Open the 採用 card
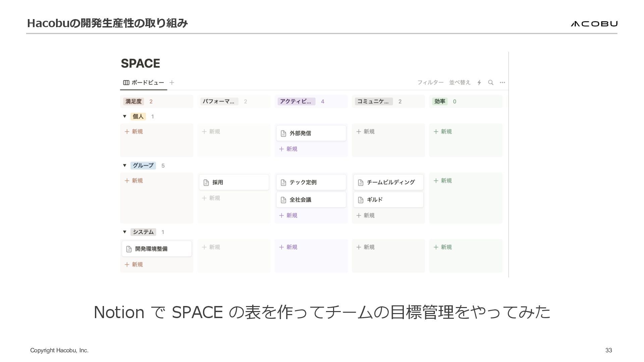This screenshot has width=644, height=362. click(234, 182)
